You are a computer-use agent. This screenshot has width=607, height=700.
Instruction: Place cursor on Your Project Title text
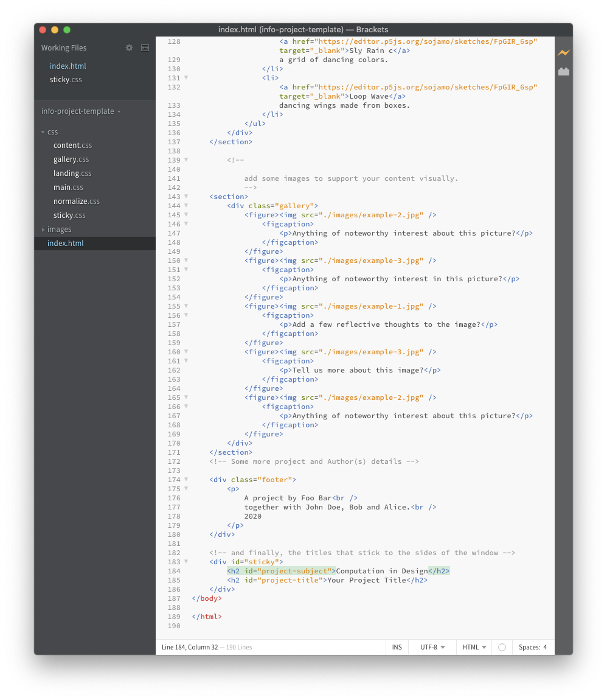367,580
